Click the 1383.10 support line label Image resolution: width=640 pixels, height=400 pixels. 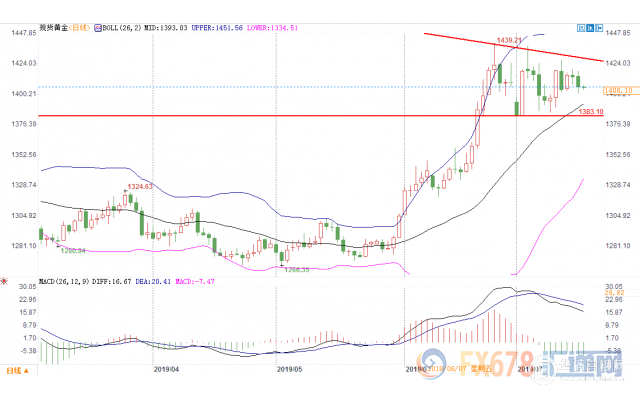coord(591,111)
